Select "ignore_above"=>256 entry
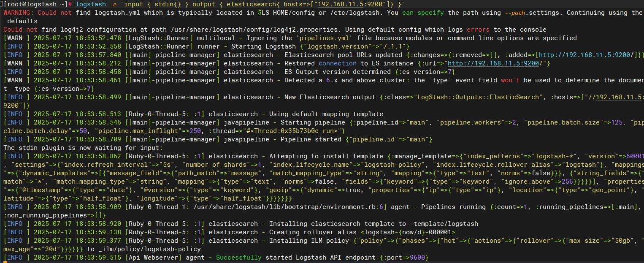The width and height of the screenshot is (644, 263). coord(537,182)
